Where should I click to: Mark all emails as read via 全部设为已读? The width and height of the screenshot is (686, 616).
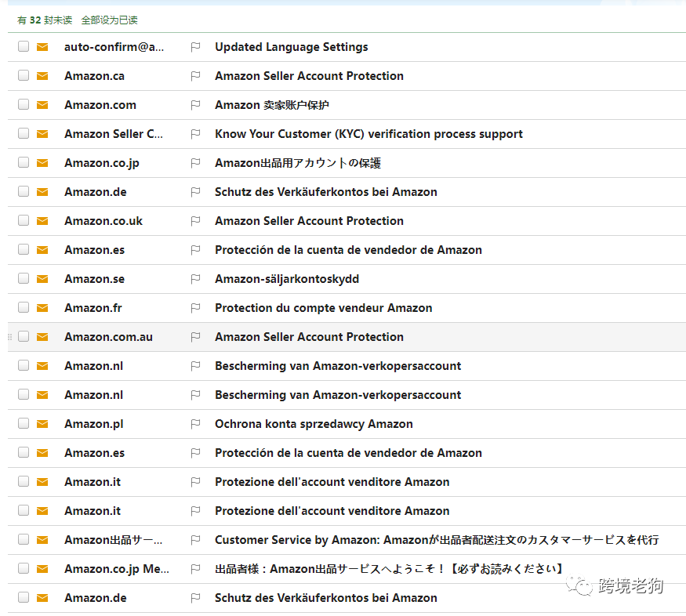[x=110, y=20]
